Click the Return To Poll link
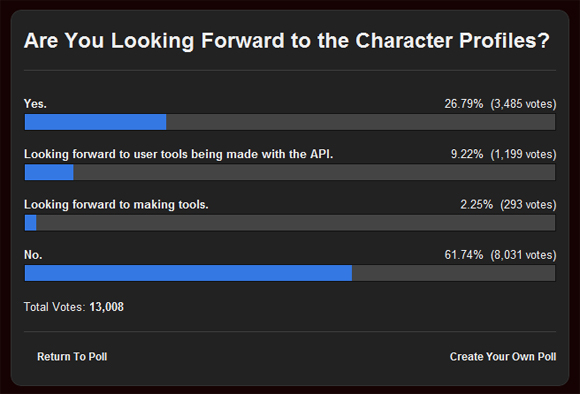 tap(72, 357)
